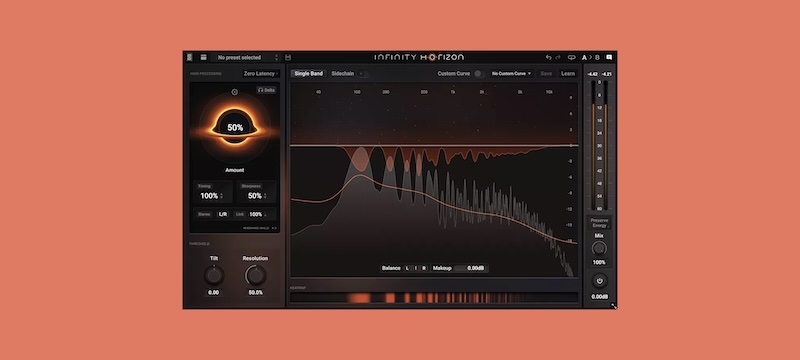Click the Mix 100% value
This screenshot has height=360, width=800.
(x=599, y=263)
